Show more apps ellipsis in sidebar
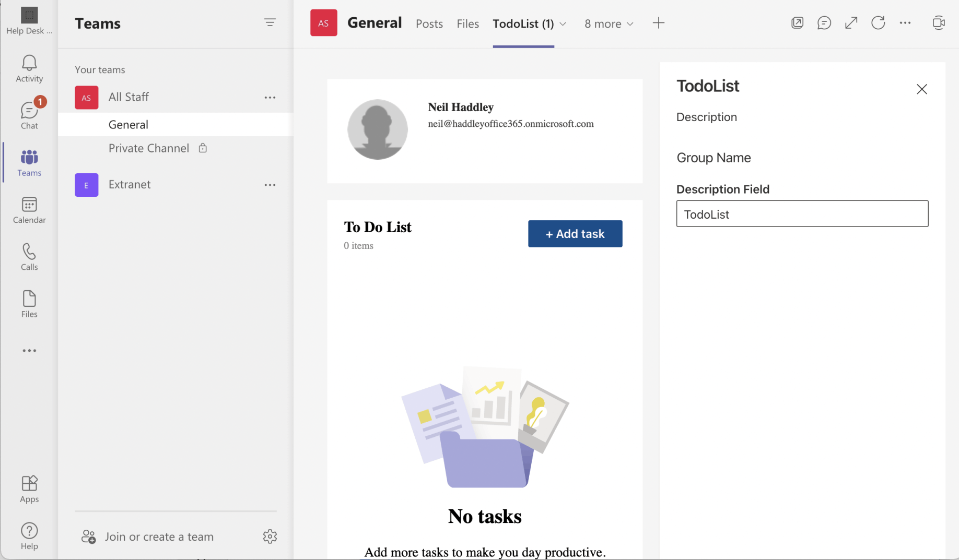 point(29,351)
